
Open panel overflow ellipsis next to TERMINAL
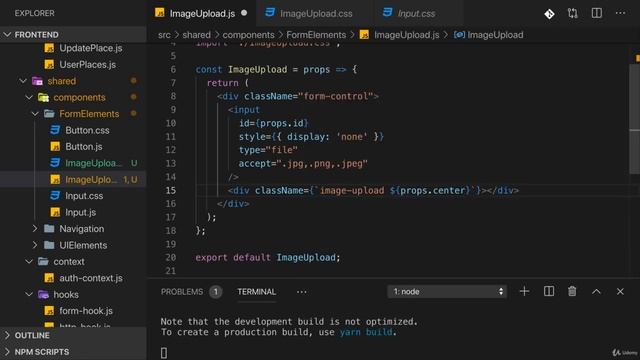click(x=302, y=292)
